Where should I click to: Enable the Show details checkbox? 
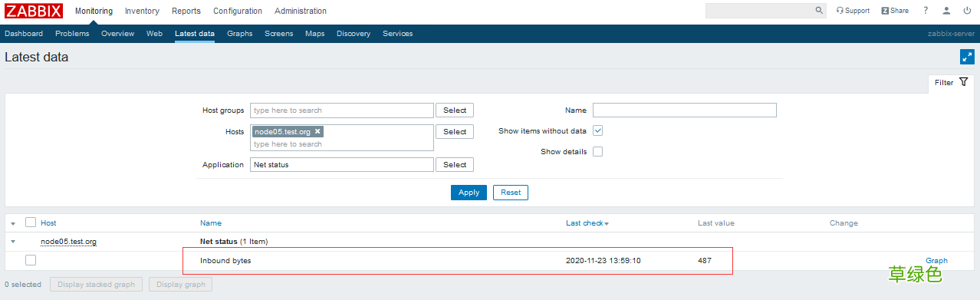pos(598,151)
